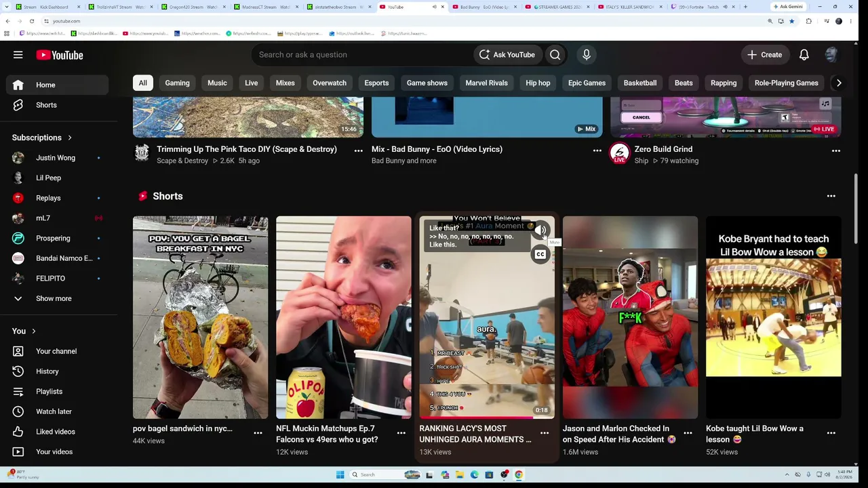
Task: Open Lil Peep subscription channel
Action: (58, 178)
